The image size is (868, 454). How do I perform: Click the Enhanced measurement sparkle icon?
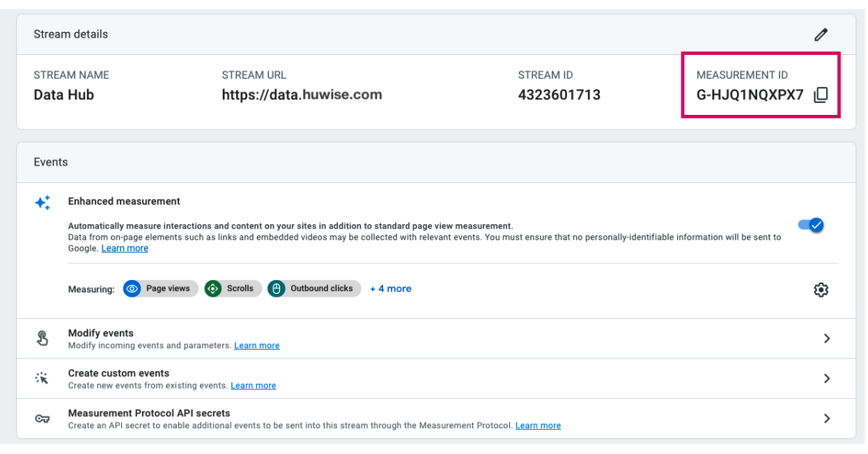pyautogui.click(x=42, y=203)
